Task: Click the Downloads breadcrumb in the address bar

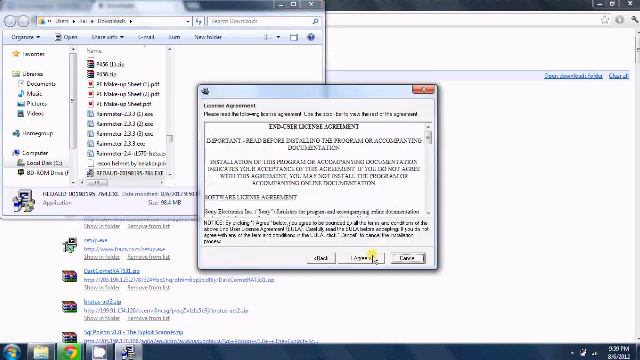Action: (111, 21)
